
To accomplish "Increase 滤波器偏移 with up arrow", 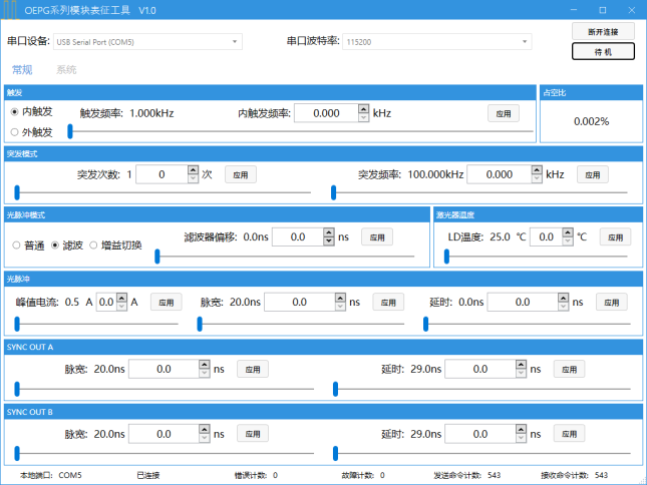I will 329,233.
